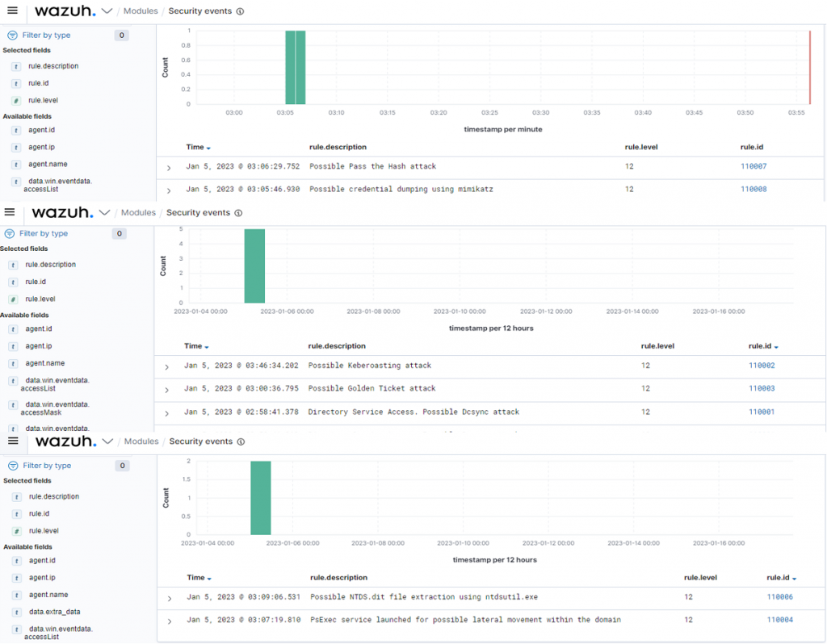Select the data.extra_data field
The image size is (827, 644).
tap(55, 612)
